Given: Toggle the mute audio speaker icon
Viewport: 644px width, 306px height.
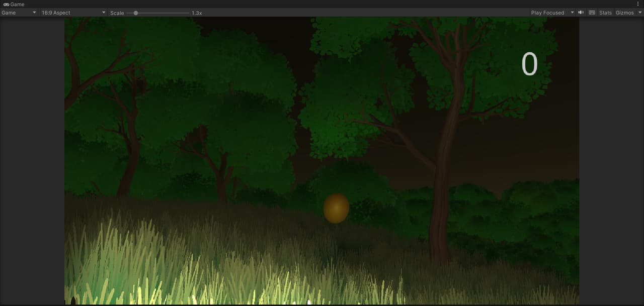Looking at the screenshot, I should (581, 13).
